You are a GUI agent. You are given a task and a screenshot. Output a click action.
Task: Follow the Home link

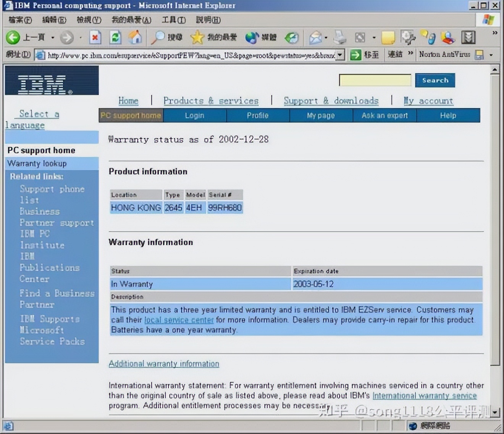pos(128,101)
